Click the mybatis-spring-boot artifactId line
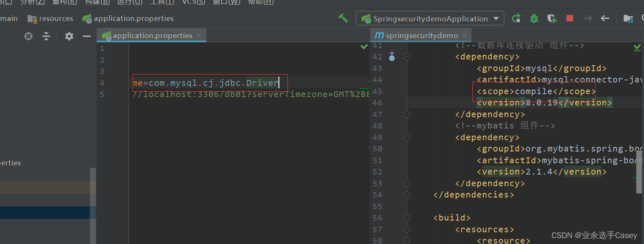Image resolution: width=644 pixels, height=244 pixels. pos(559,160)
